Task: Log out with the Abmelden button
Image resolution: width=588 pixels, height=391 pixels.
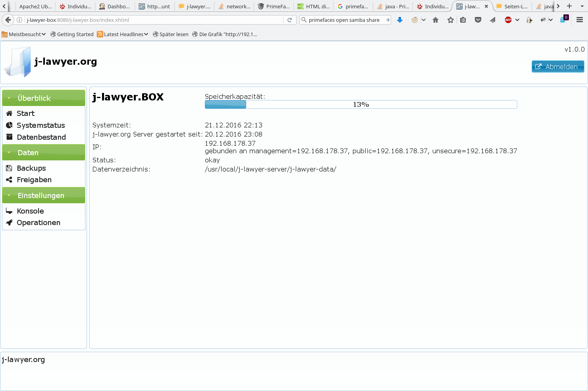Action: tap(558, 67)
